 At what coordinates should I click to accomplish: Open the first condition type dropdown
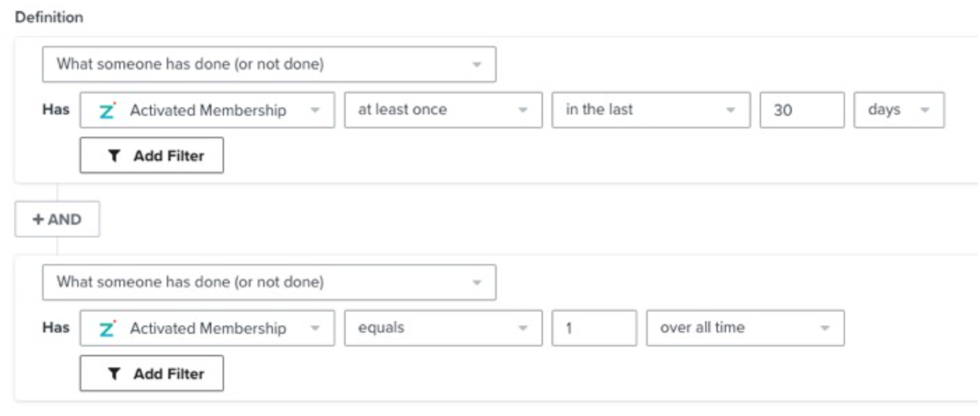269,64
